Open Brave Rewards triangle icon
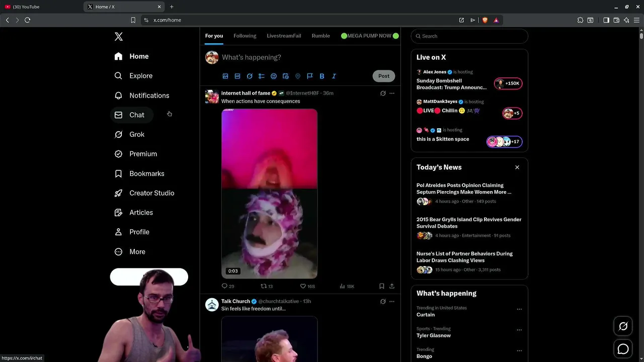The height and width of the screenshot is (362, 644). 496,20
